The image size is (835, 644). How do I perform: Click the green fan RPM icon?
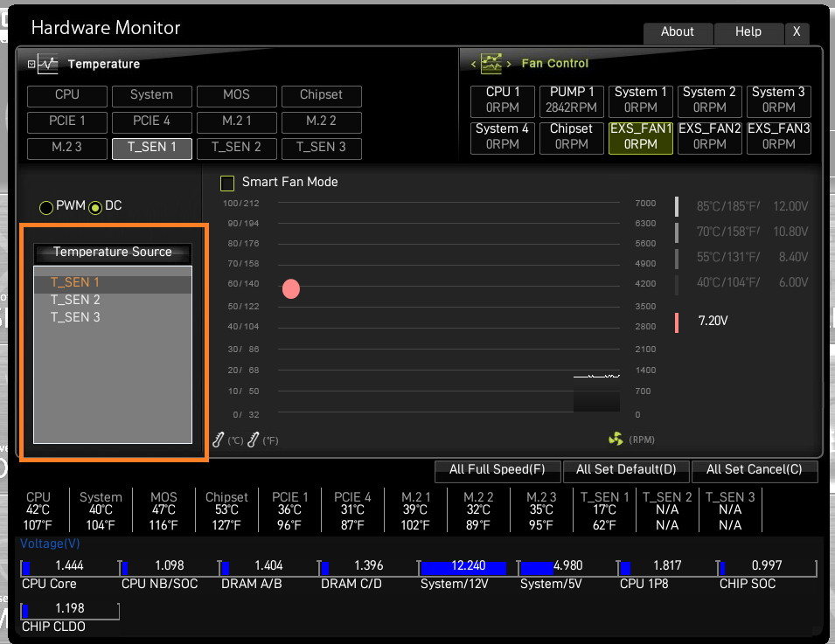(x=616, y=439)
